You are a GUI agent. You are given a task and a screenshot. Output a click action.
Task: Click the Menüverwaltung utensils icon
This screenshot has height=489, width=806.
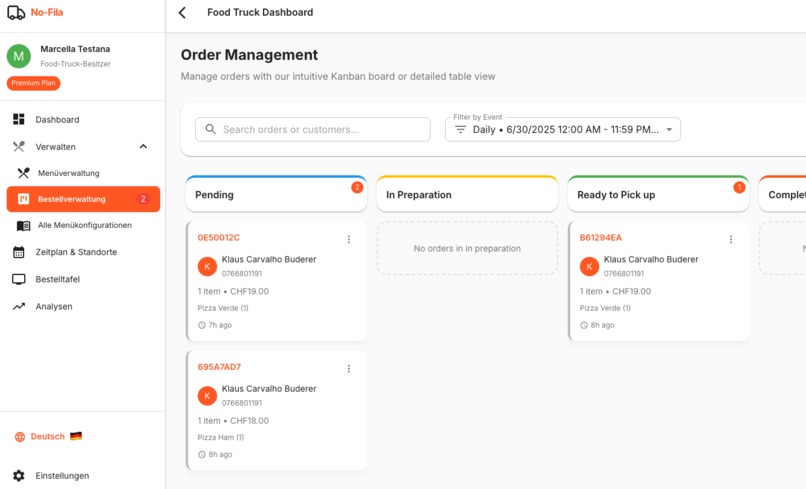click(x=24, y=173)
